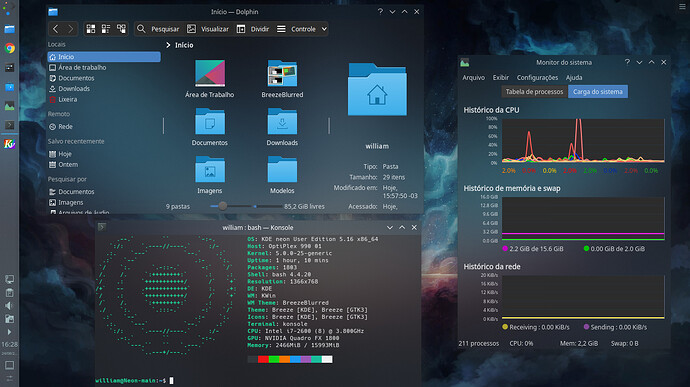Image resolution: width=690 pixels, height=387 pixels.
Task: Expand the breadcrumb chevron before Início
Action: pyautogui.click(x=168, y=45)
